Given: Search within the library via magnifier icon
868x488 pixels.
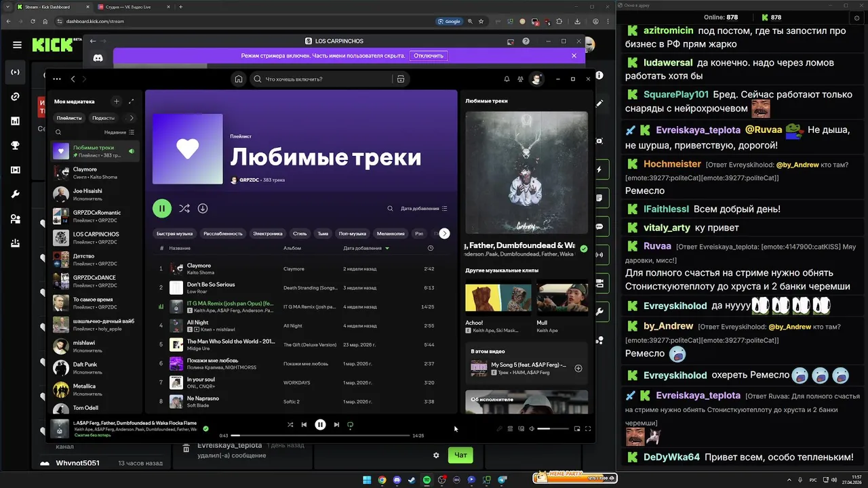Looking at the screenshot, I should point(58,133).
